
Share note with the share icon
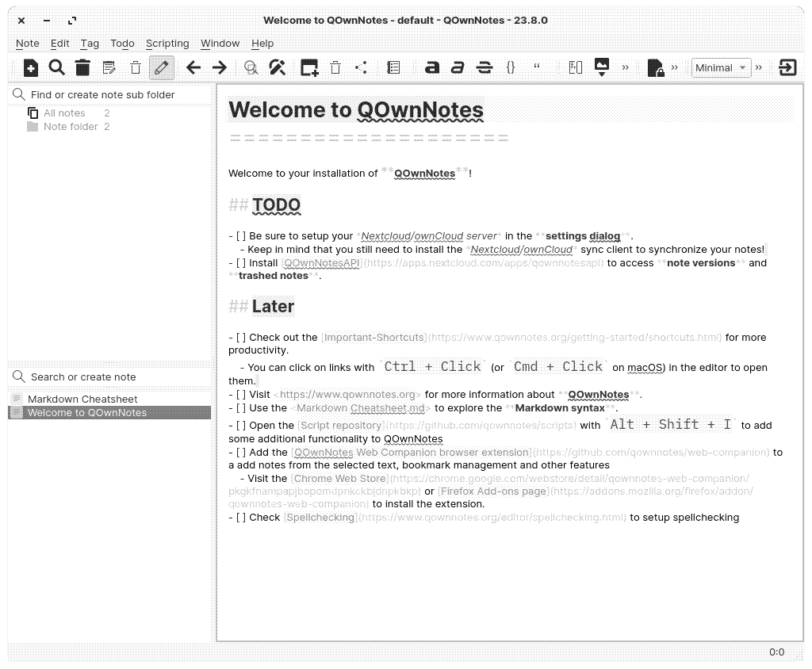point(361,68)
